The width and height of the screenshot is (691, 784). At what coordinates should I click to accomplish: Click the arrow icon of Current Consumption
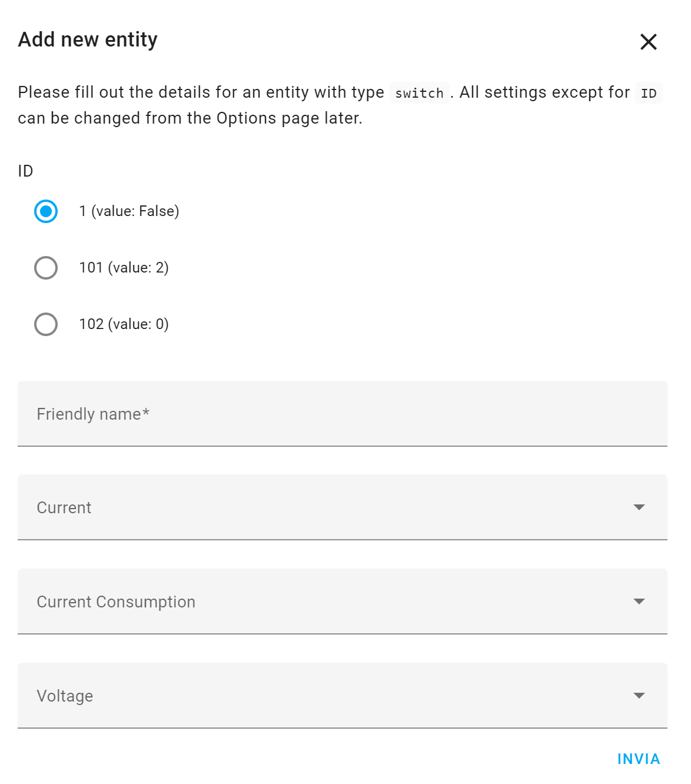point(639,602)
